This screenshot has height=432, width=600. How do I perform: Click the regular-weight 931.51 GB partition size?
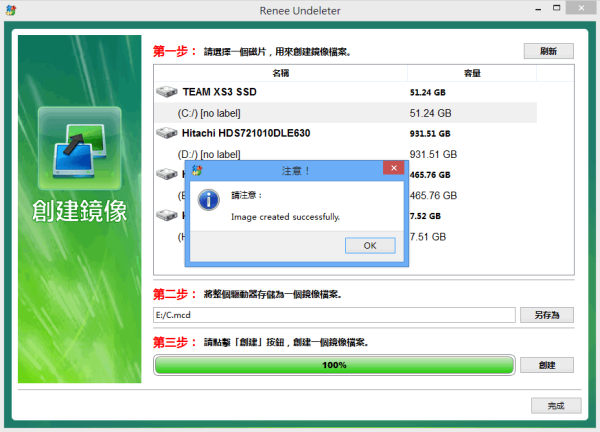coord(433,154)
